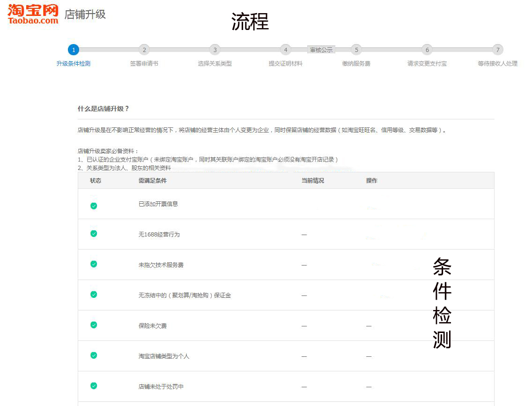The width and height of the screenshot is (532, 406).
Task: Click green check icon for 无1688经营行为
Action: (x=94, y=234)
